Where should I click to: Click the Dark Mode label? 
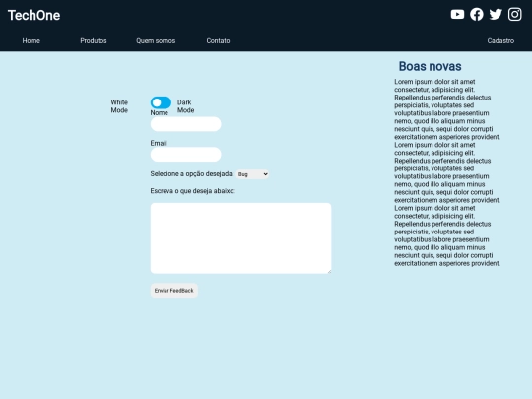click(x=185, y=106)
